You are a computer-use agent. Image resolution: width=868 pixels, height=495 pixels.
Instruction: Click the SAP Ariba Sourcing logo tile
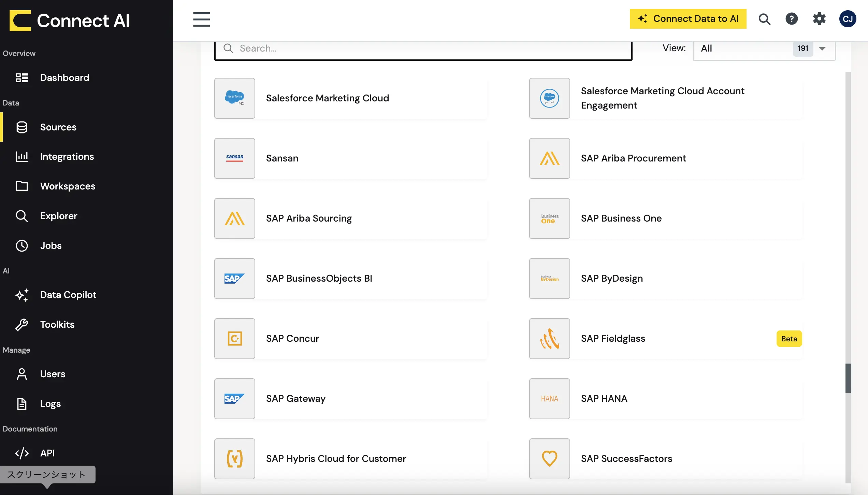235,218
